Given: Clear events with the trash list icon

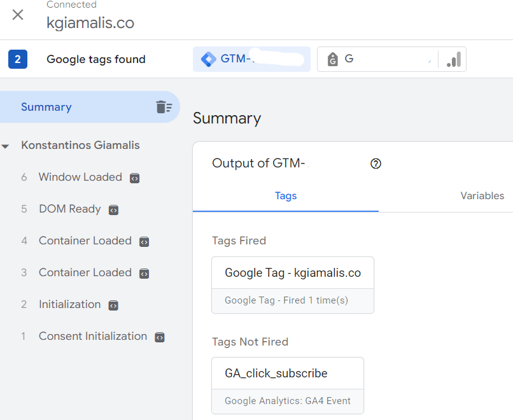Looking at the screenshot, I should click(164, 107).
